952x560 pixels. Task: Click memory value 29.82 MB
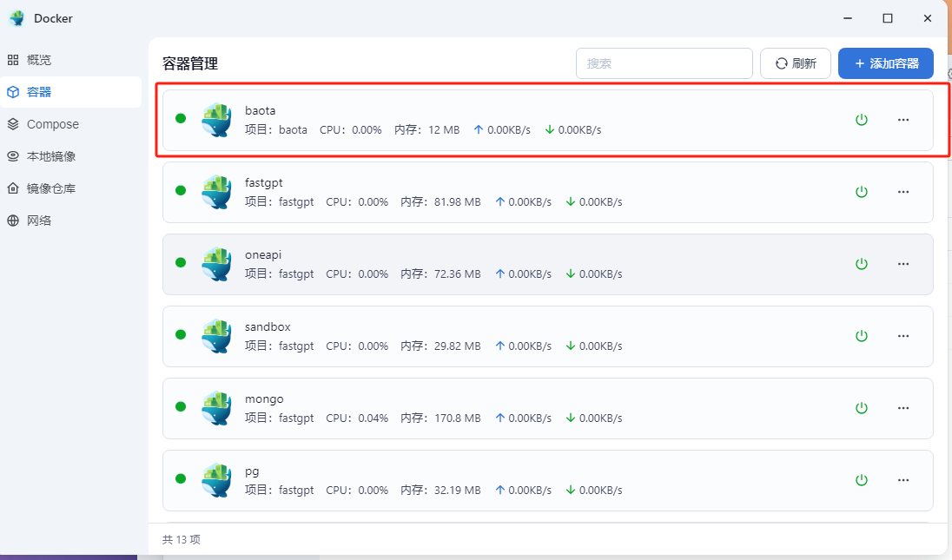click(x=457, y=346)
